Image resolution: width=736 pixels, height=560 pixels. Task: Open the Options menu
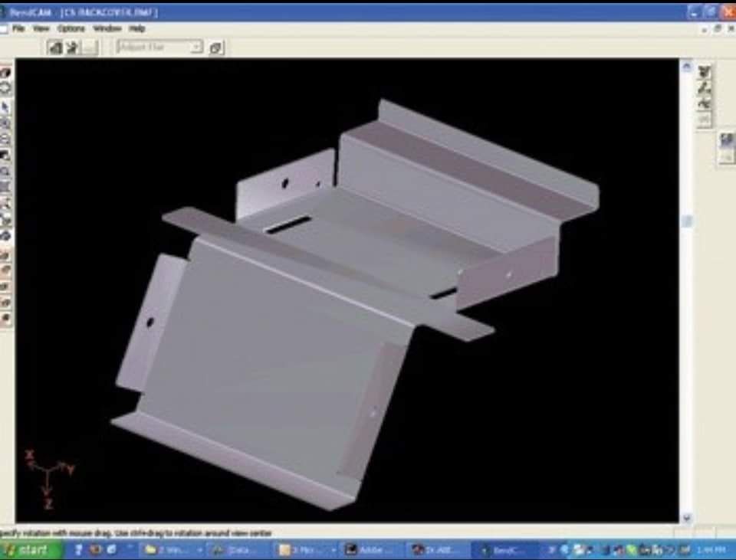point(71,28)
